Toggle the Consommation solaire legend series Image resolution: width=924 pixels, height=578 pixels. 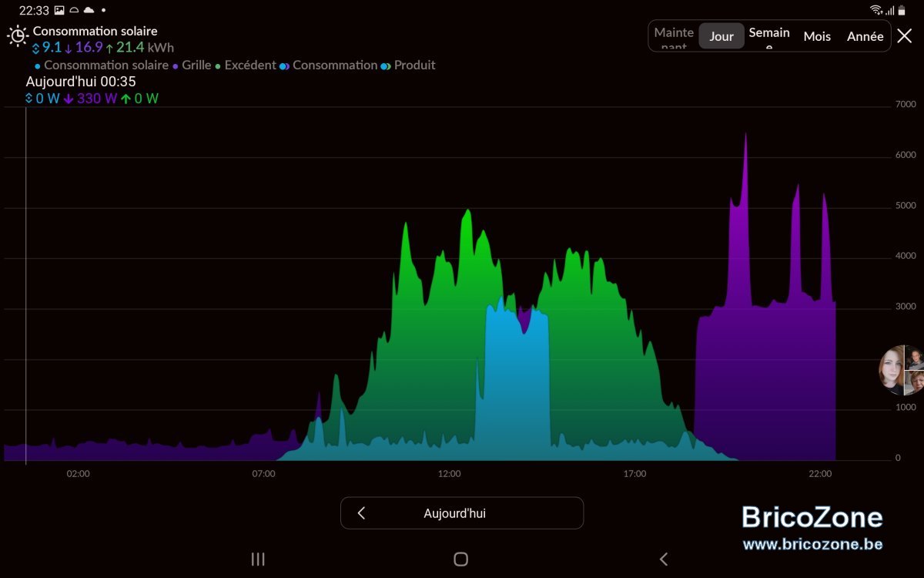tap(102, 66)
